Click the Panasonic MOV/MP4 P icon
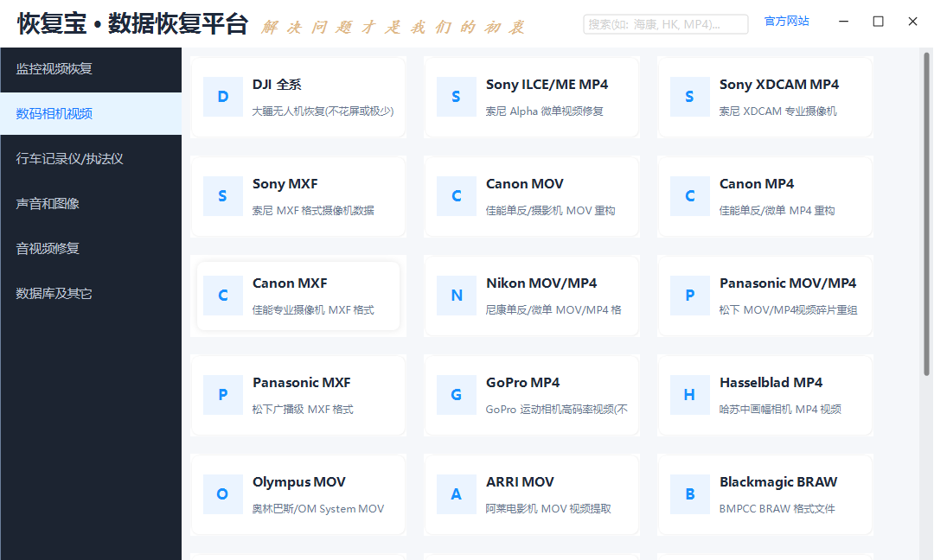The height and width of the screenshot is (560, 934). point(690,296)
